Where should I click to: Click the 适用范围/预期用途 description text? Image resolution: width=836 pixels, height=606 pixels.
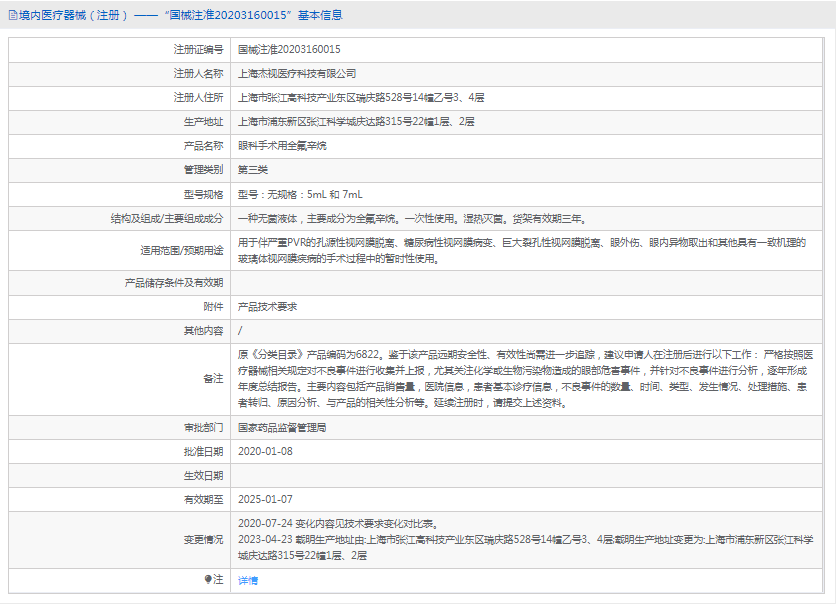(x=520, y=250)
